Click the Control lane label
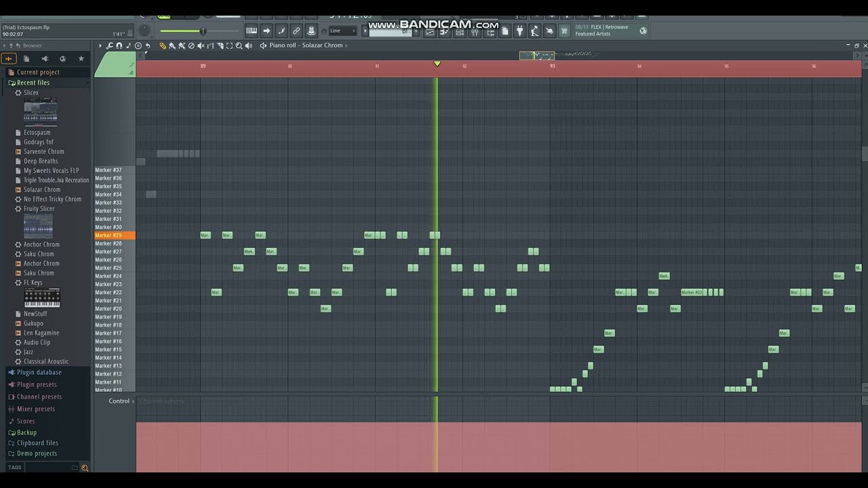Viewport: 868px width, 488px height. point(119,401)
